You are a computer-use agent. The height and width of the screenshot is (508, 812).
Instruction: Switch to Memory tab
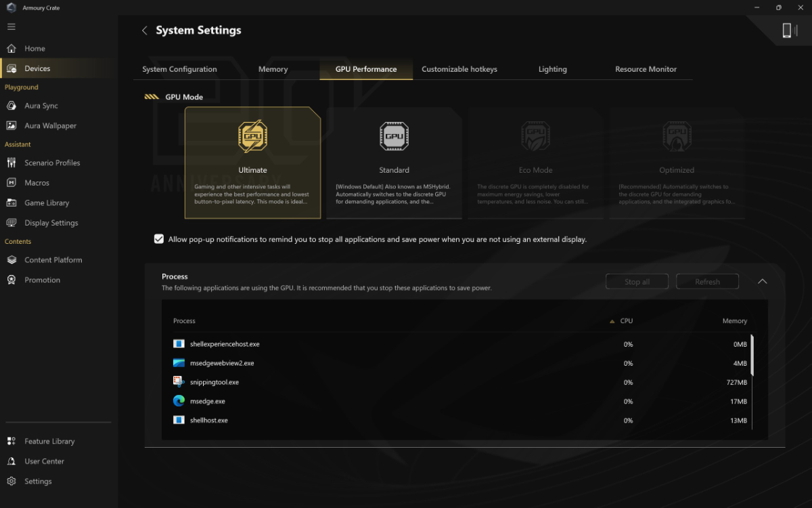coord(273,69)
